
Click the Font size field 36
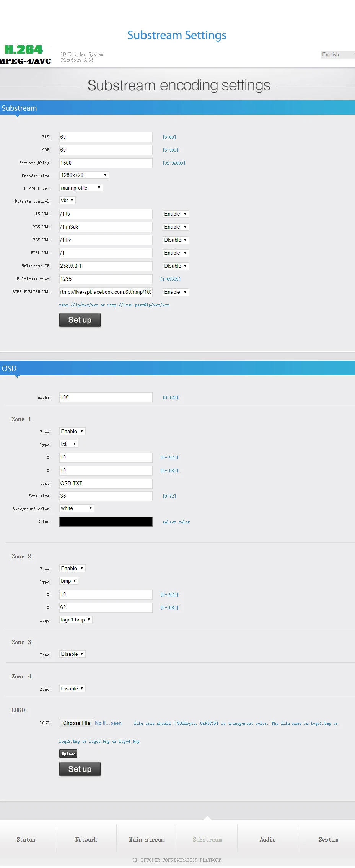point(106,496)
